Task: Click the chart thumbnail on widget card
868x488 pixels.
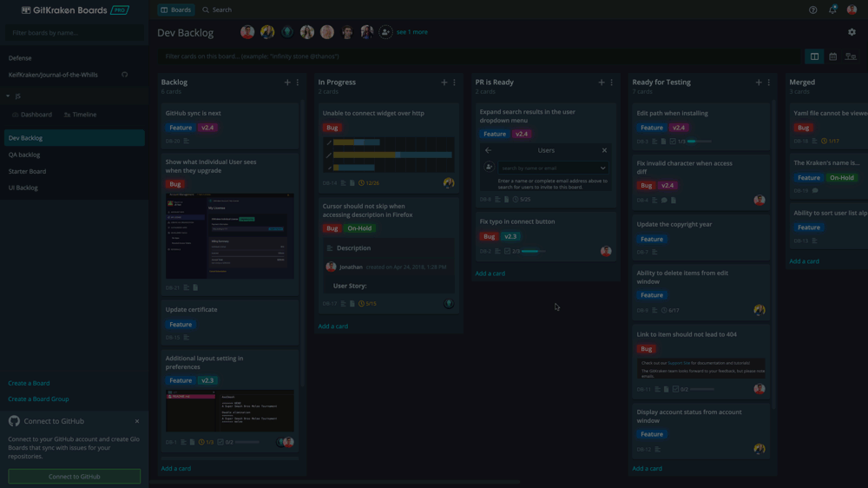Action: (389, 155)
